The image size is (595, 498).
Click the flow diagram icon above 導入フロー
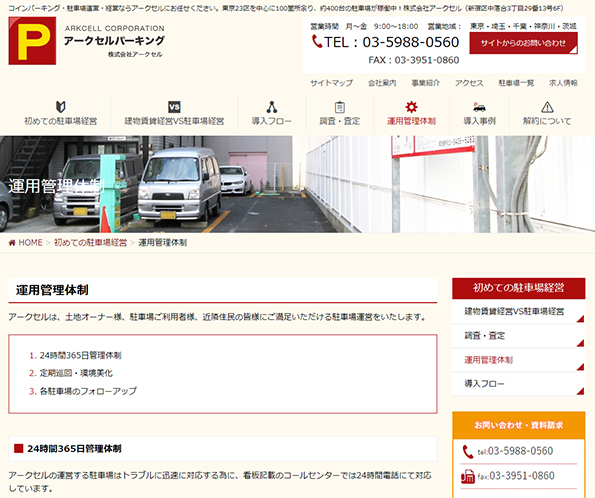pos(272,107)
